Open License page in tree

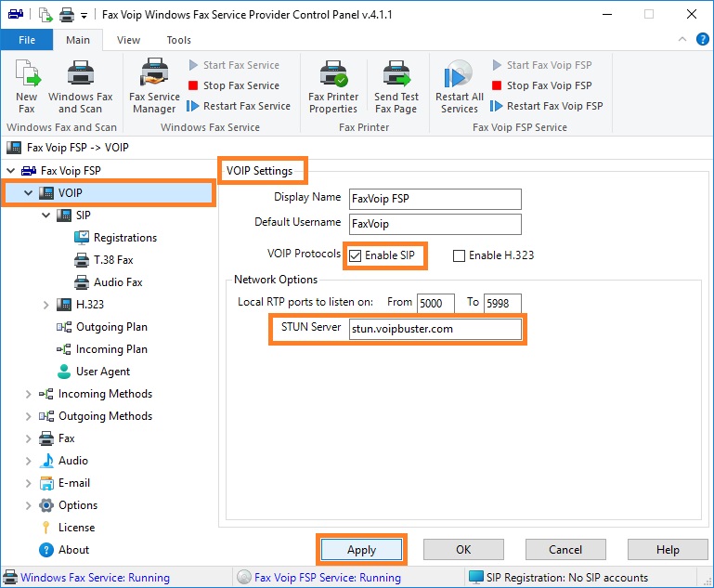click(68, 528)
